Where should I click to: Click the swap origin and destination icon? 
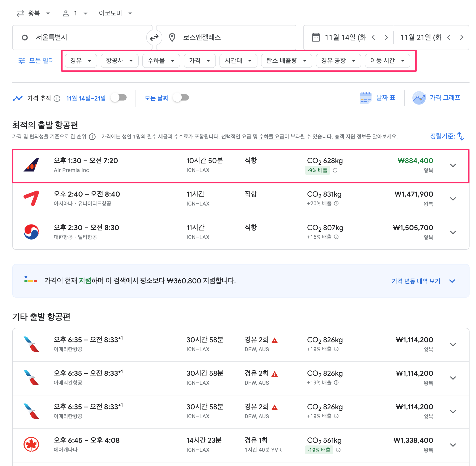tap(154, 37)
